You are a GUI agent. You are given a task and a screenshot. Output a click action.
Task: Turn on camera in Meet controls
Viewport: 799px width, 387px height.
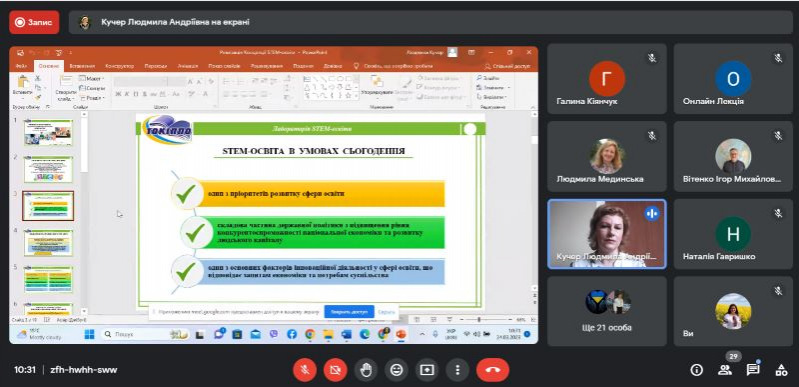click(335, 370)
